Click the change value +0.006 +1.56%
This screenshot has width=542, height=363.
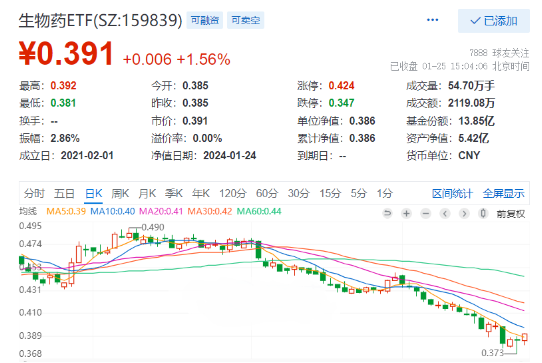point(176,59)
